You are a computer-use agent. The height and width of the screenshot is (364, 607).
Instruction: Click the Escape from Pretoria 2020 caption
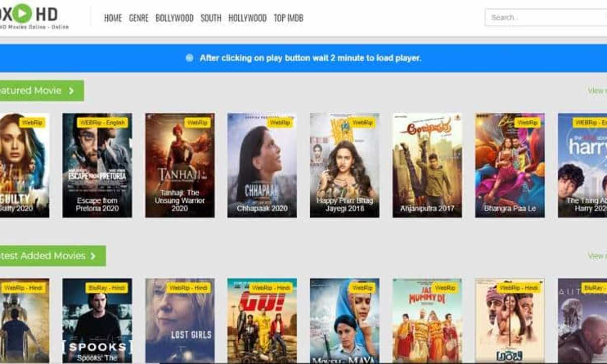[x=97, y=204]
